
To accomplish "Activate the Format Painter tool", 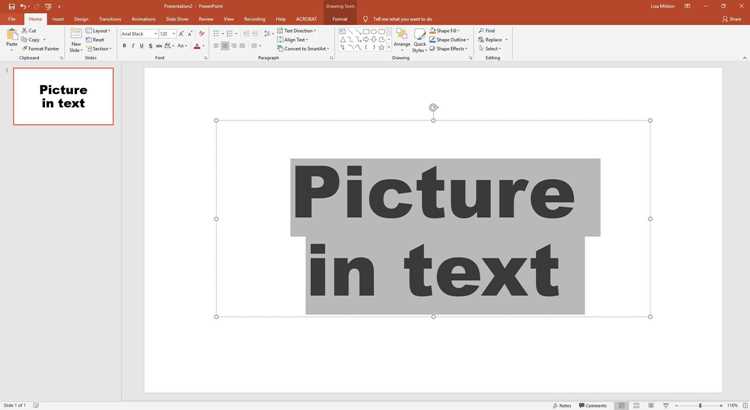I will point(41,49).
